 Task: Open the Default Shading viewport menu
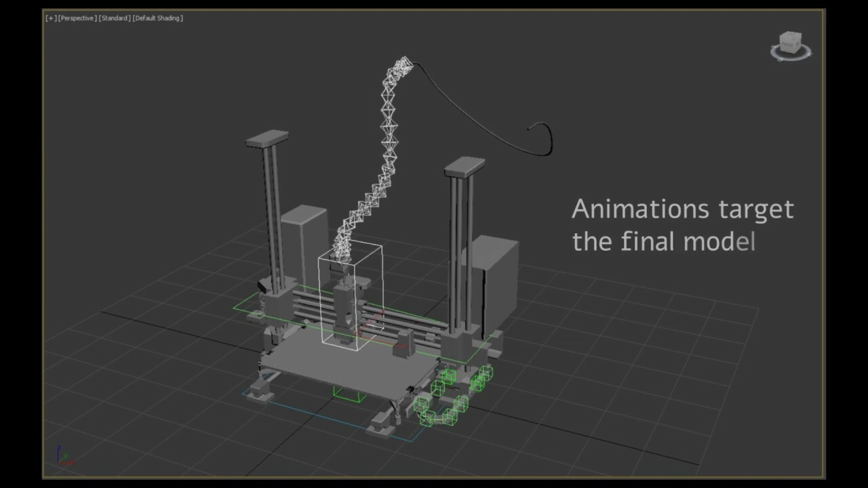(x=159, y=18)
